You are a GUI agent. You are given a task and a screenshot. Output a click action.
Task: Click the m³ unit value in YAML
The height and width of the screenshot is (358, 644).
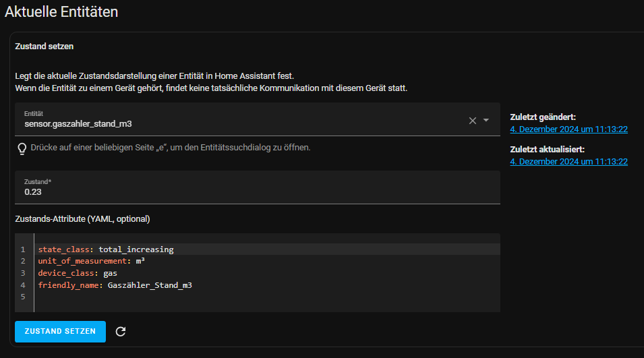pyautogui.click(x=140, y=261)
